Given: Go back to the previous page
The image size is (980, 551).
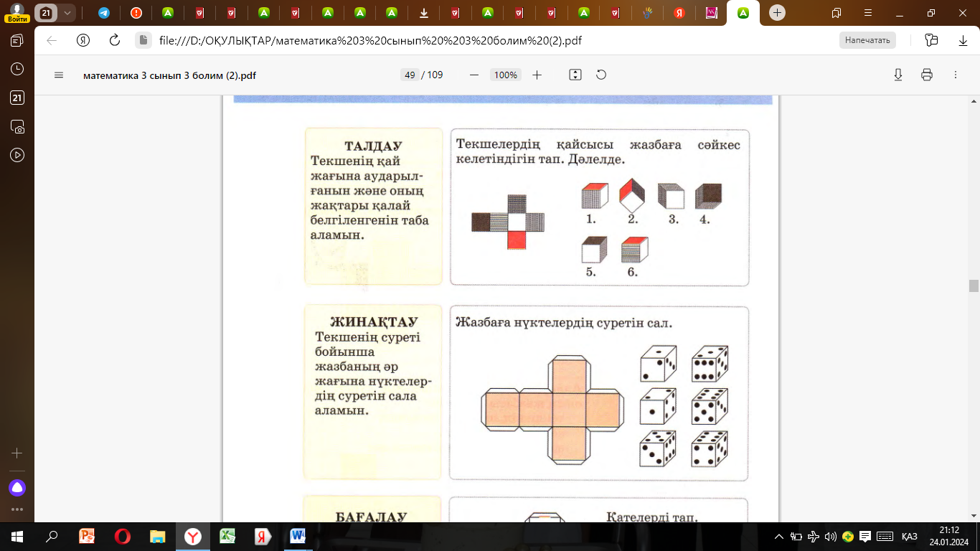Looking at the screenshot, I should coord(52,40).
